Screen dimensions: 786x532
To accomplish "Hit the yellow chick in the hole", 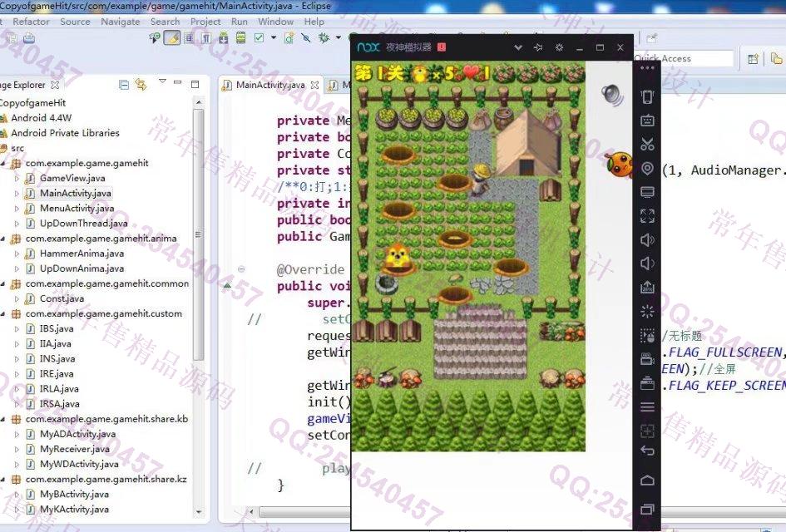I will click(x=398, y=258).
